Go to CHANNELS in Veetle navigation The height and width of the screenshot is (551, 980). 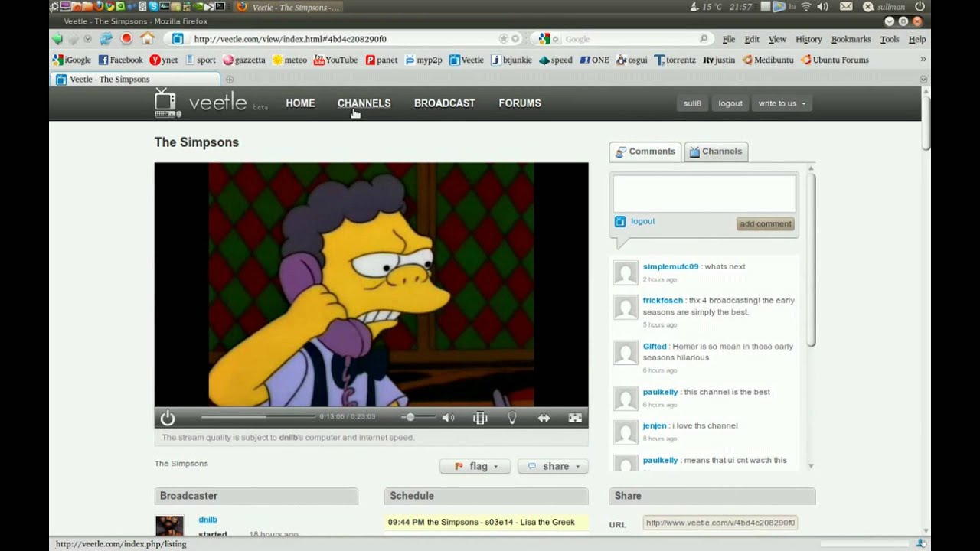(364, 103)
